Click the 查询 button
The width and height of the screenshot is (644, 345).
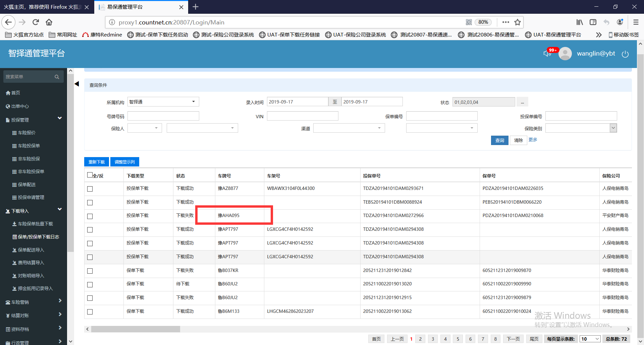pyautogui.click(x=499, y=140)
